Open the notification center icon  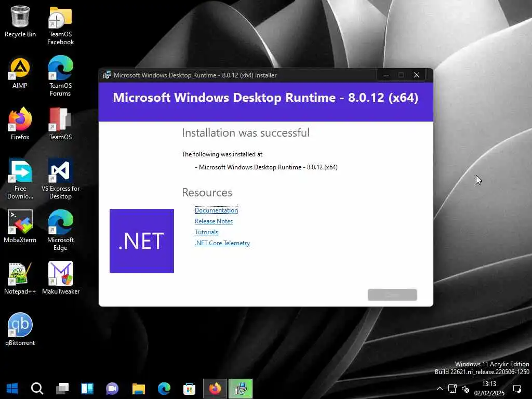517,389
